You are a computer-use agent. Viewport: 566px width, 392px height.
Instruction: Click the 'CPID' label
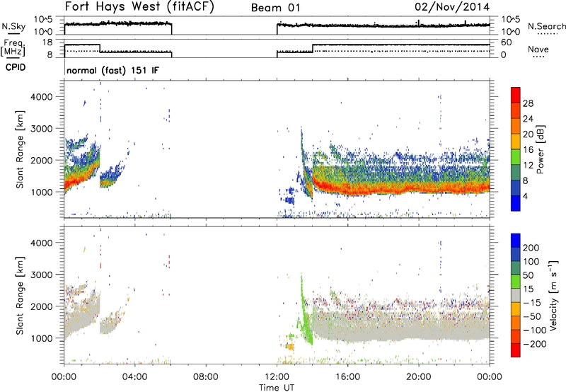pos(16,67)
